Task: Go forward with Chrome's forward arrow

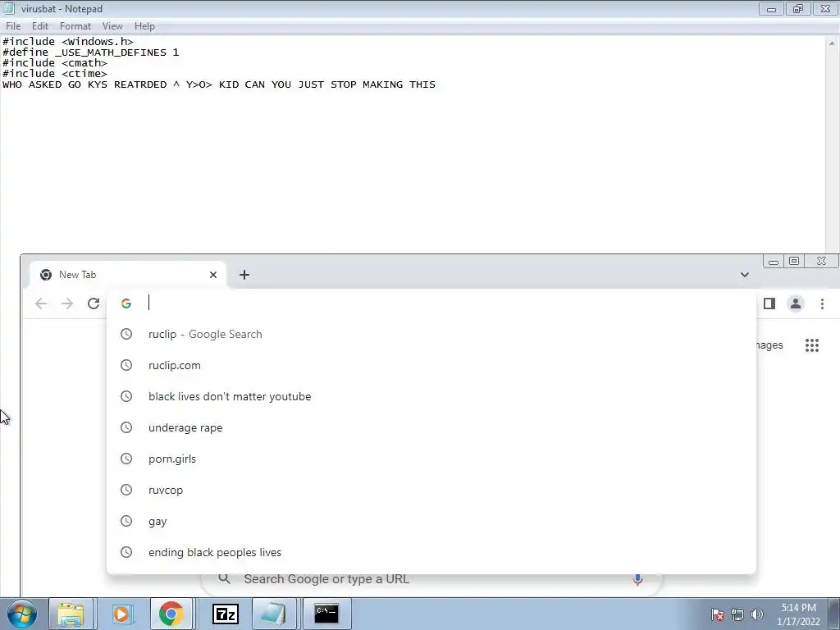Action: 67,304
